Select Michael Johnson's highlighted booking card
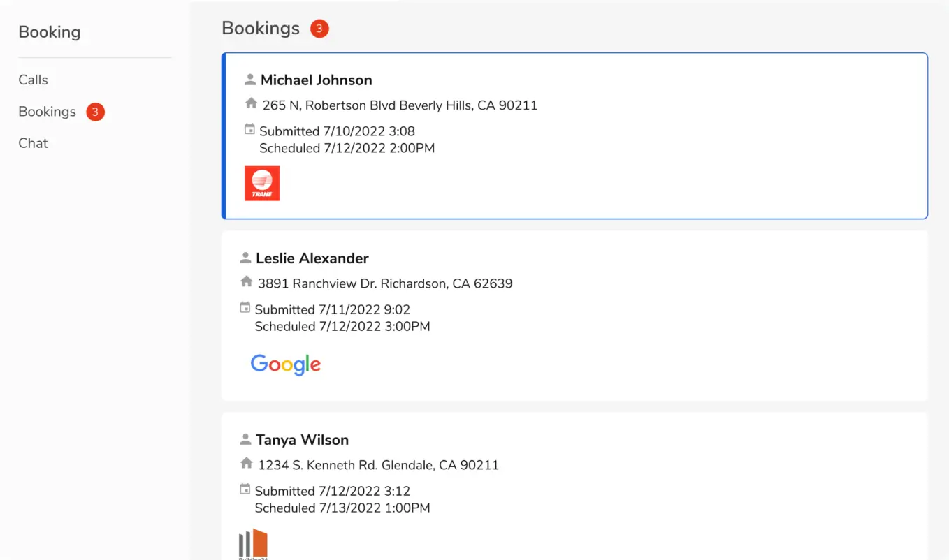Viewport: 949px width, 560px height. tap(574, 136)
